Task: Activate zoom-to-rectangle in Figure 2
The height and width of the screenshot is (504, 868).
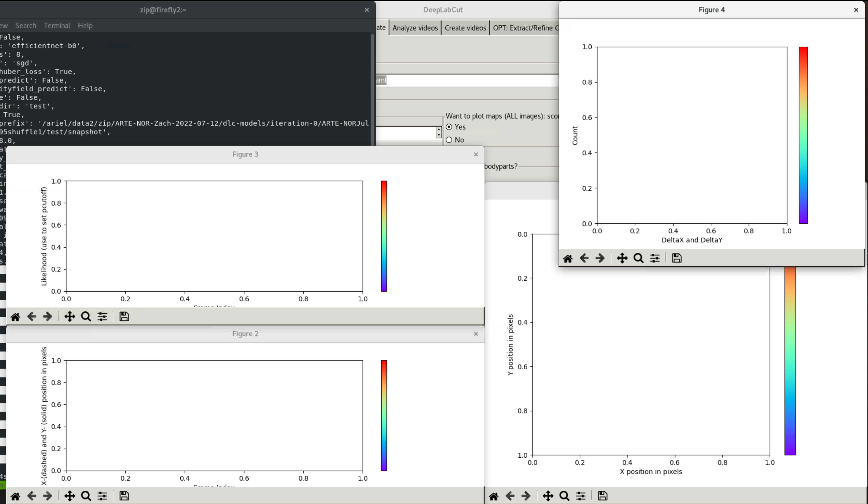Action: (86, 496)
